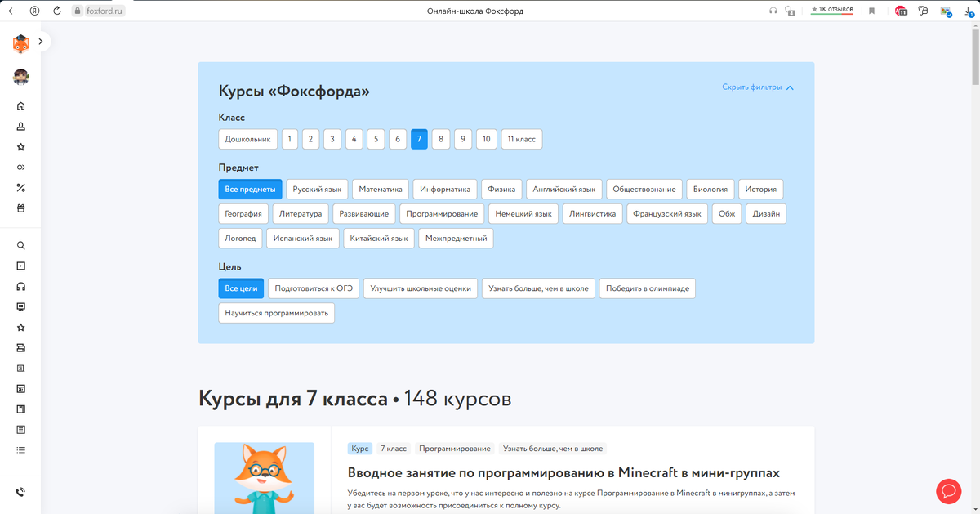This screenshot has height=514, width=980.
Task: Toggle the Все предметы subject filter
Action: click(250, 190)
